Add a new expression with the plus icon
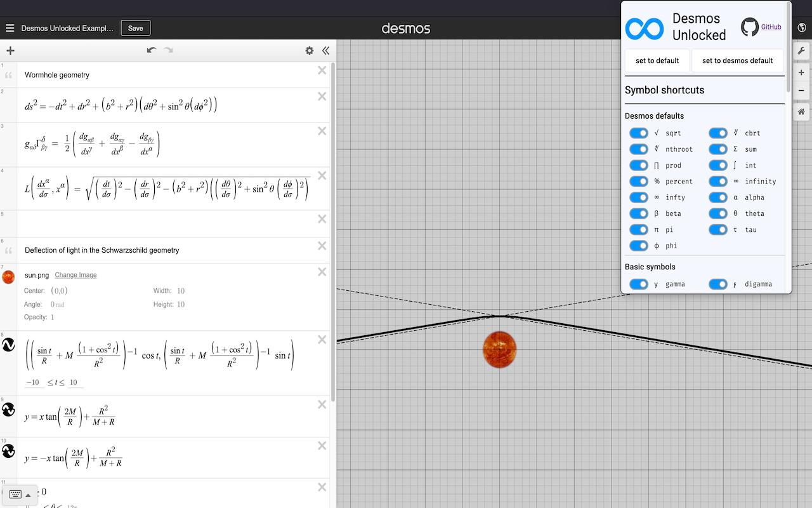The height and width of the screenshot is (508, 812). [x=10, y=50]
